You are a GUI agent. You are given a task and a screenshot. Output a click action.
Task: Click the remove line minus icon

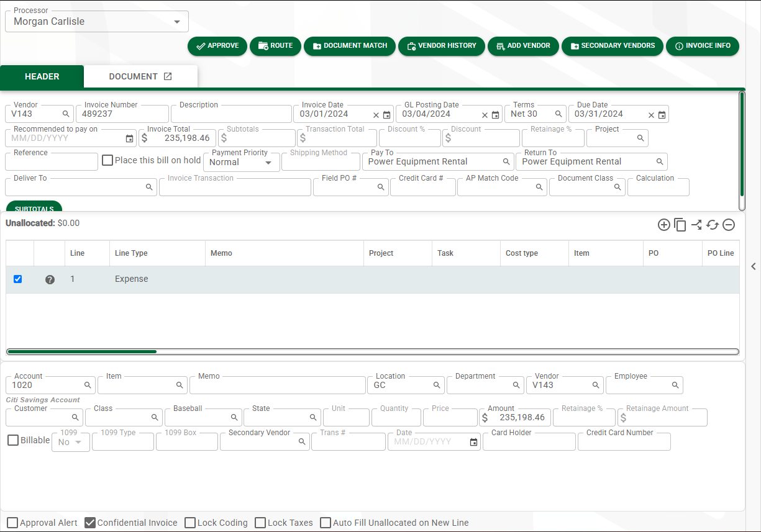point(729,225)
